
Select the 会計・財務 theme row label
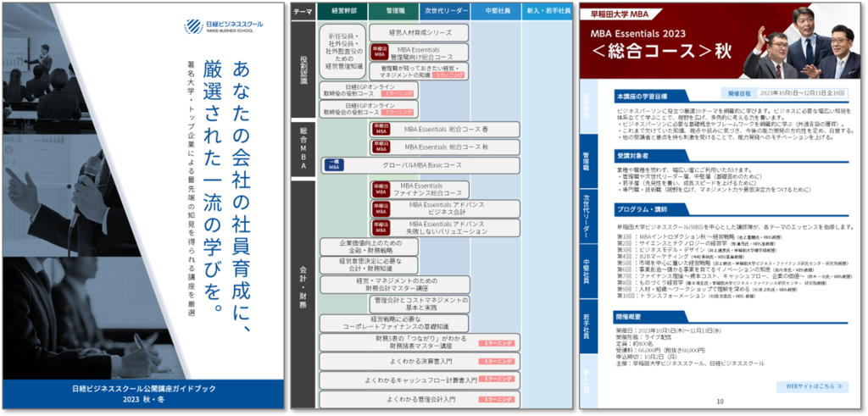[303, 292]
